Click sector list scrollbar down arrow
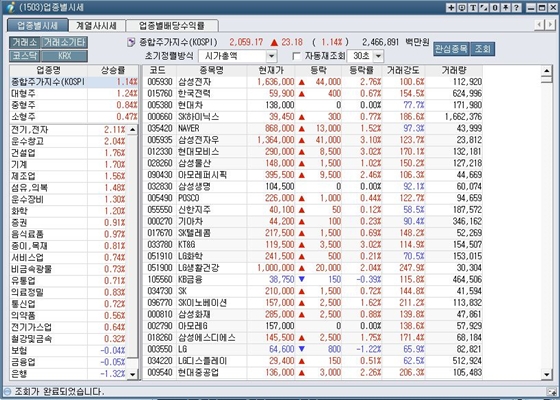Image resolution: width=560 pixels, height=400 pixels. pos(132,374)
